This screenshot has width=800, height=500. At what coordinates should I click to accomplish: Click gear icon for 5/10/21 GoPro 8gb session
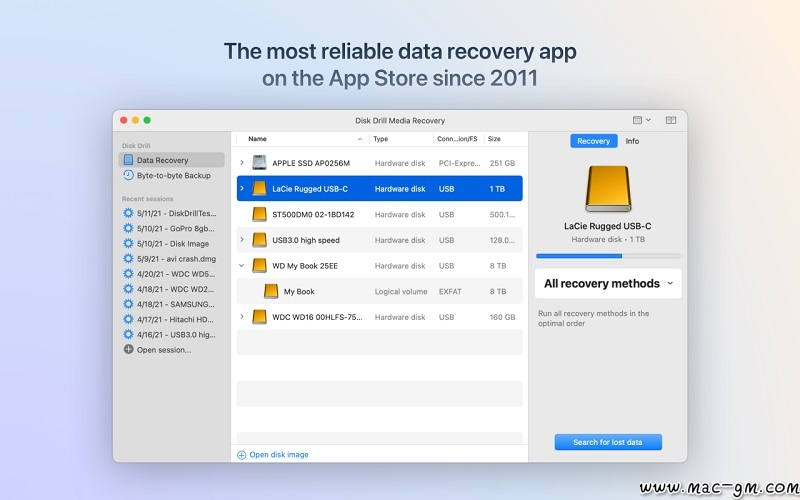pos(128,228)
